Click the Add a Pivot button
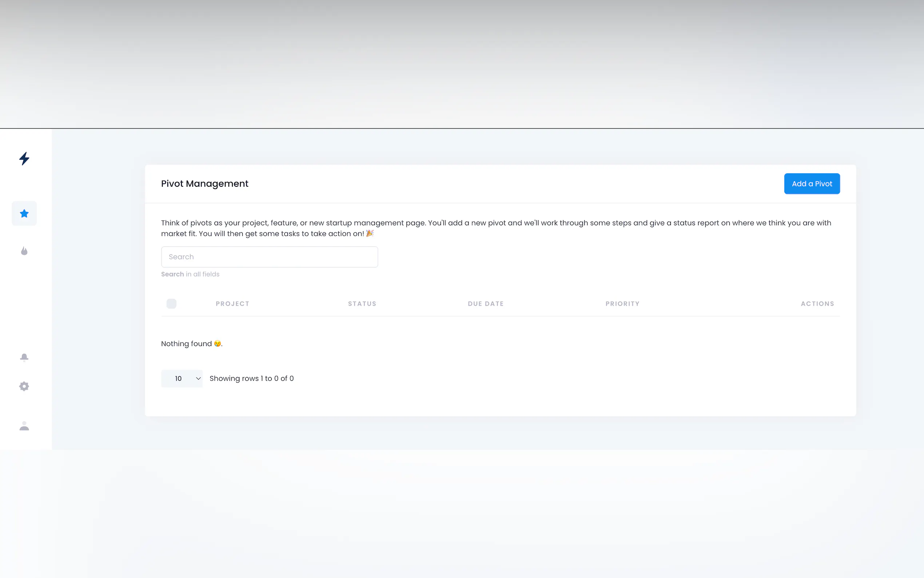 pos(812,183)
